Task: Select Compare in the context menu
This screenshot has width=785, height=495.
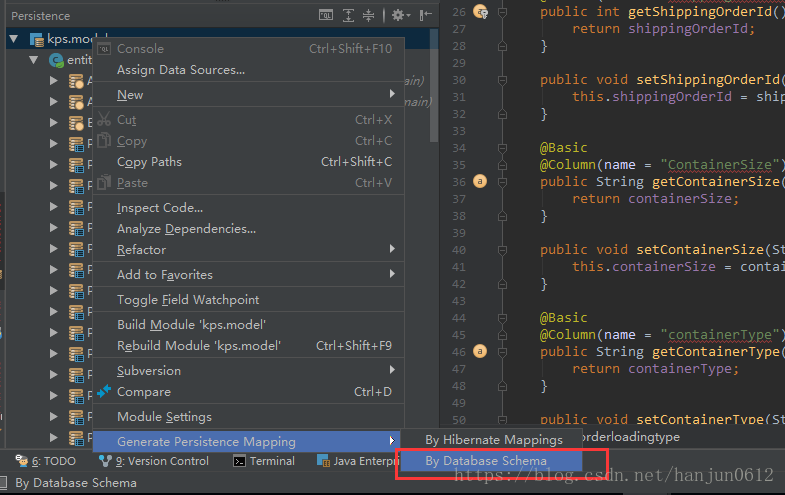Action: pos(248,392)
